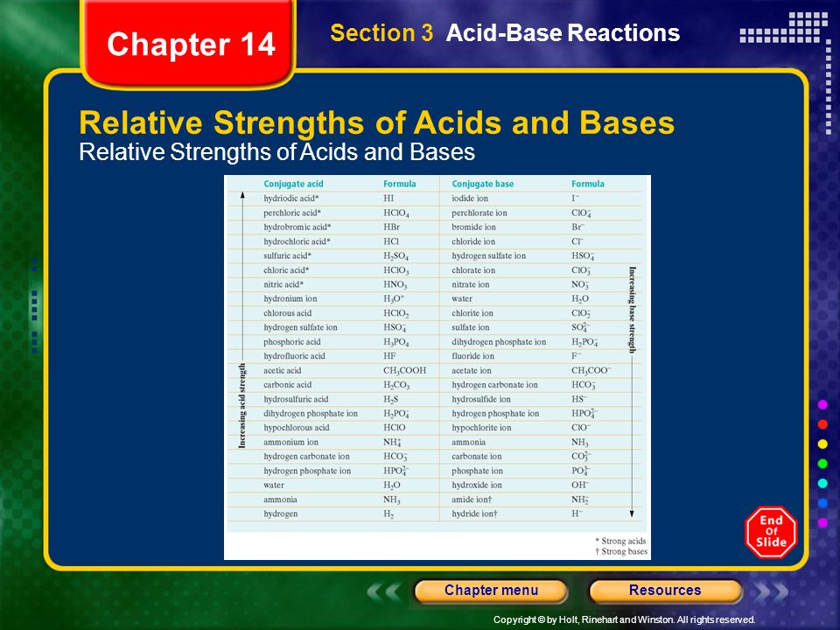Select the acetate ion cell
Screen dimensions: 840x630
(472, 370)
